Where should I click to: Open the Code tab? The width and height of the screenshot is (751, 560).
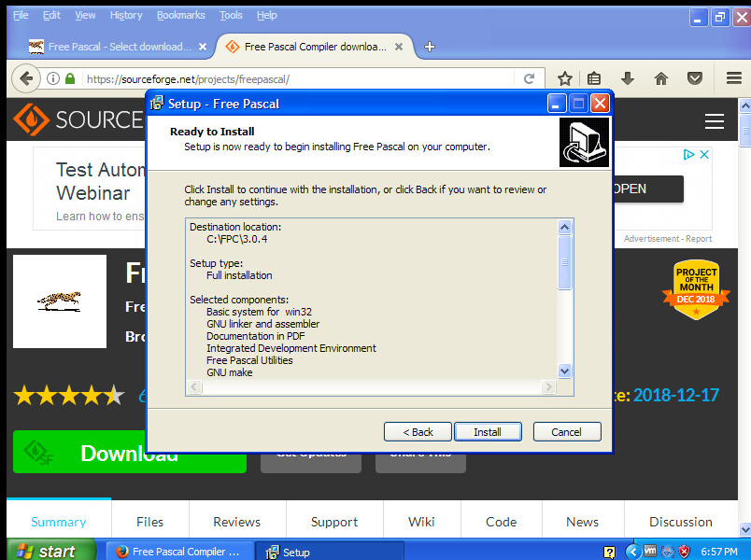click(501, 521)
